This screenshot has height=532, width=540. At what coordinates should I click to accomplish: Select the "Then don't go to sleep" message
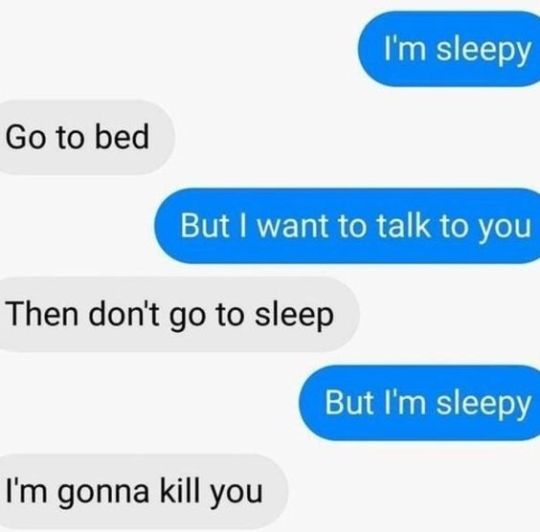[180, 314]
